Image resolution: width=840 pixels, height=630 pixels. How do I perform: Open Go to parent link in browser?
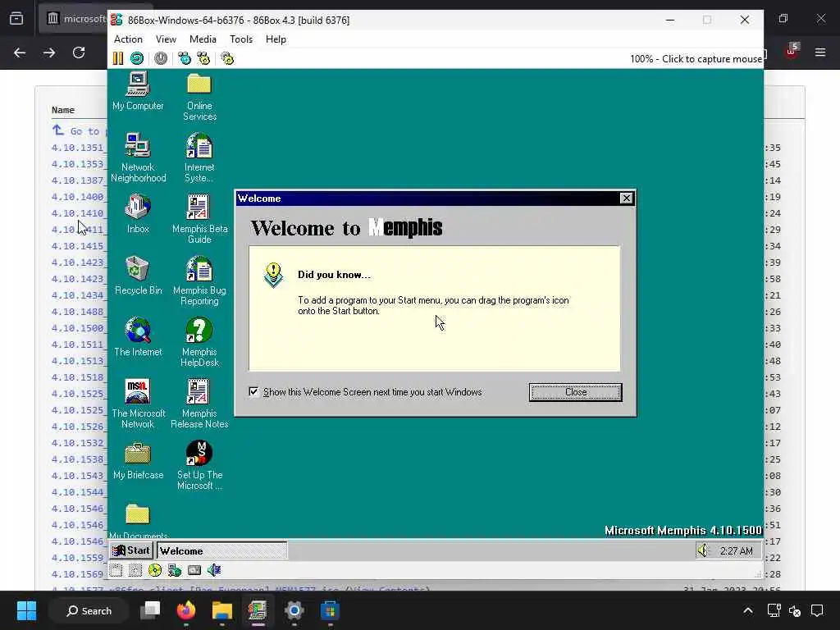pyautogui.click(x=80, y=130)
